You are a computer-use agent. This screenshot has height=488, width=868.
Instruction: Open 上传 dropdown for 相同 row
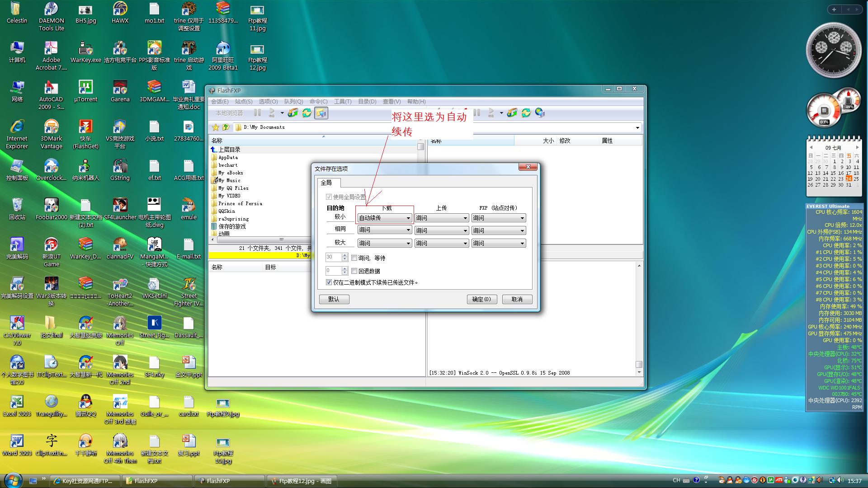click(x=441, y=230)
